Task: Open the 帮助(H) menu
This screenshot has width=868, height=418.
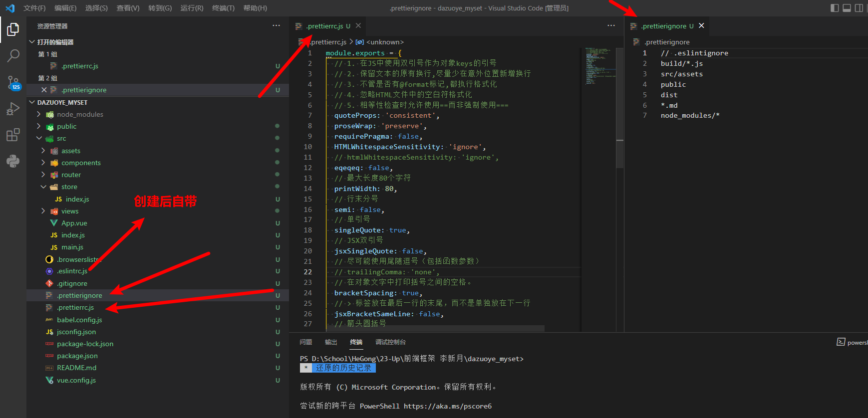Action: tap(255, 8)
